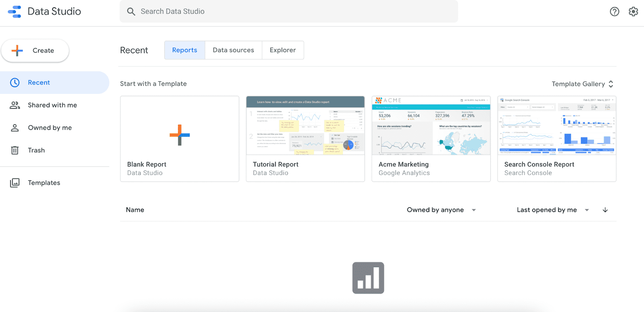Click the Owned by me person icon
644x312 pixels.
click(x=15, y=128)
